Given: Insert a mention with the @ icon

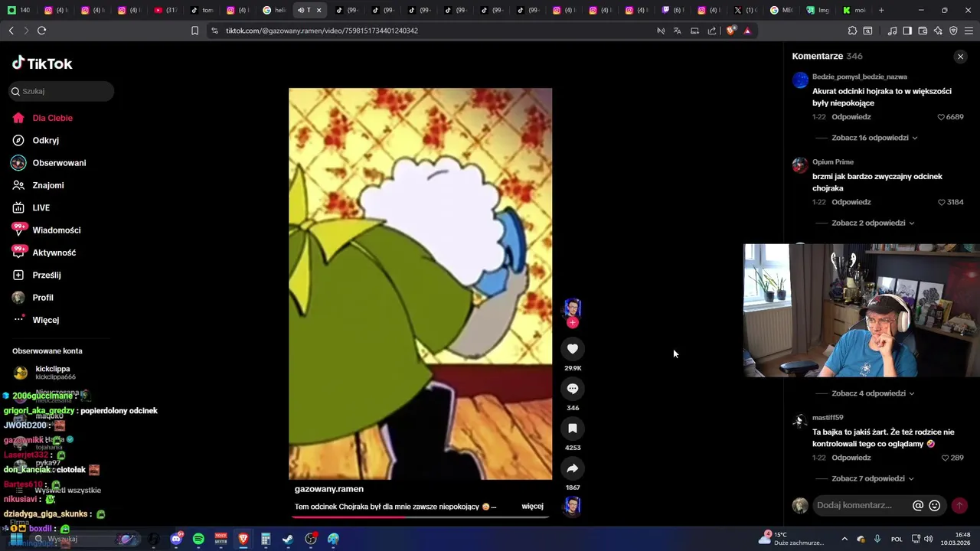Looking at the screenshot, I should (918, 505).
